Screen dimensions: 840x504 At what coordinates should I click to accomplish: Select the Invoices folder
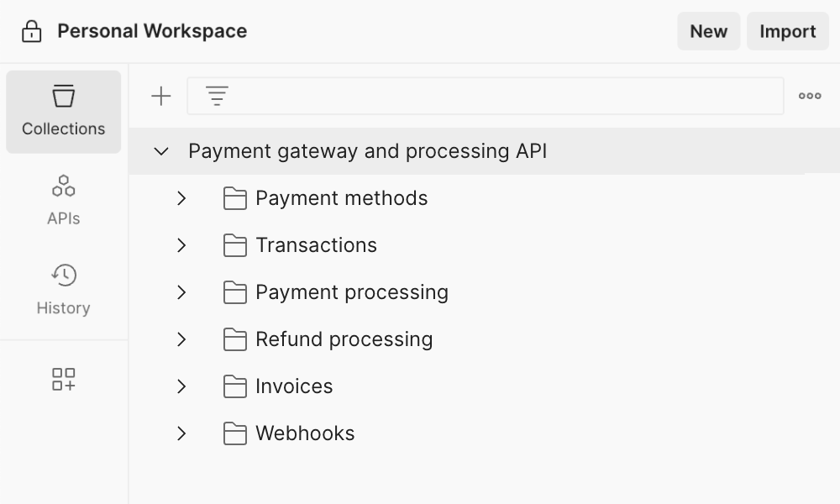click(x=294, y=386)
